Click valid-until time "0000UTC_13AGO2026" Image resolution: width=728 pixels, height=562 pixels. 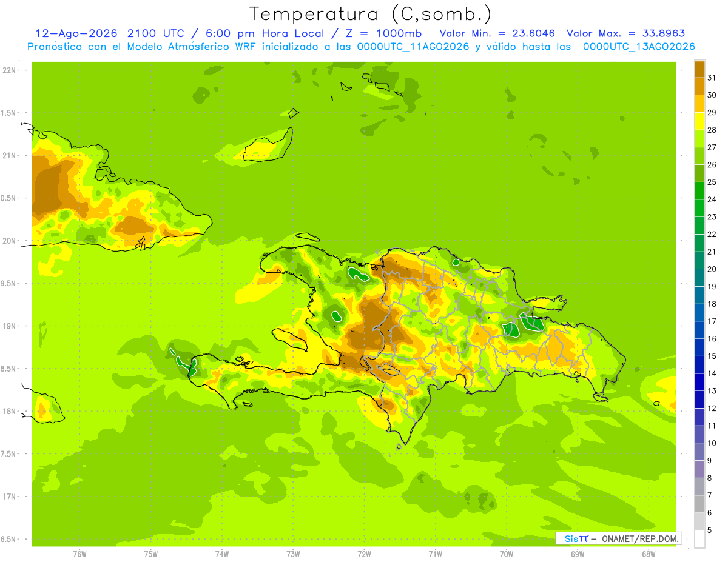pos(639,47)
